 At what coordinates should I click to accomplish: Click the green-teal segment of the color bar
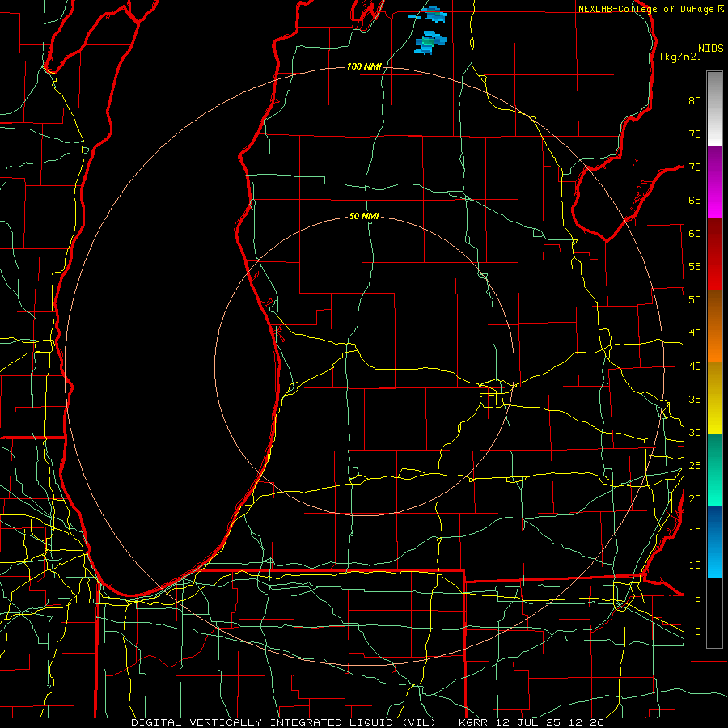[714, 470]
